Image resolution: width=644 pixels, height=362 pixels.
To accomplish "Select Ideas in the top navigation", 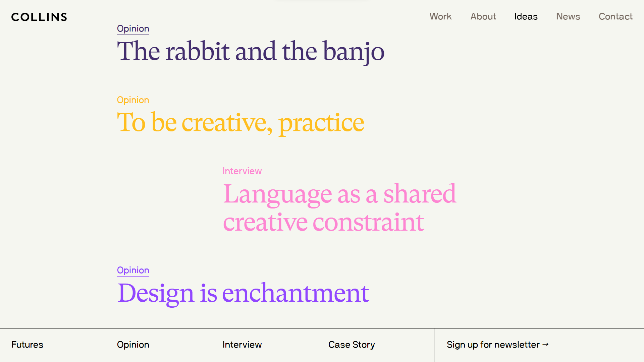I will coord(526,16).
